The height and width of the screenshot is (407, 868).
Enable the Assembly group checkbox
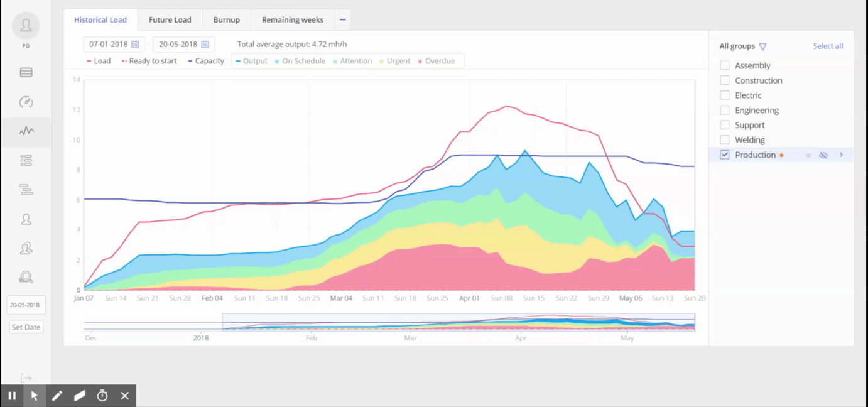coord(725,65)
